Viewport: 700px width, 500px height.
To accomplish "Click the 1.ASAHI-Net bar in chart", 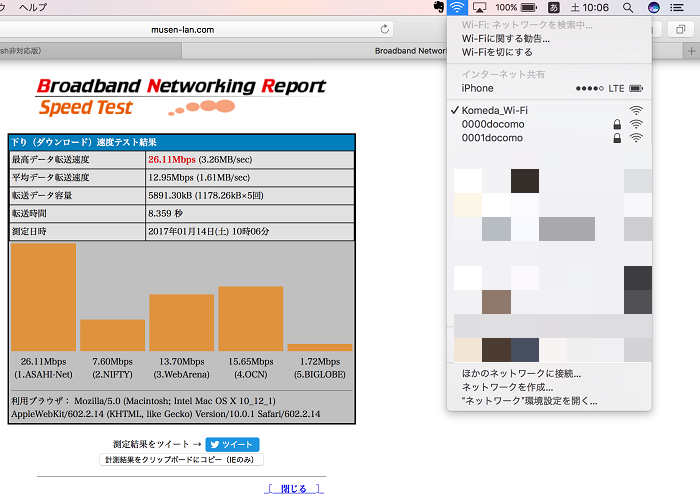I will pos(43,297).
